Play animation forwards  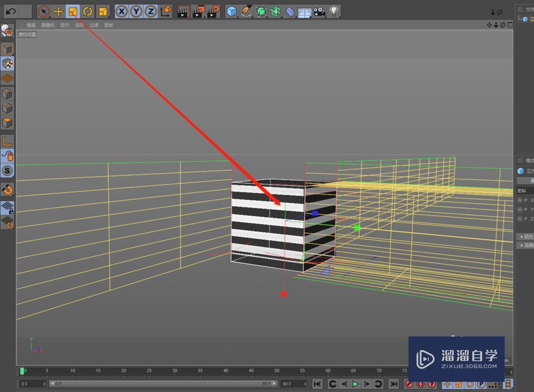coord(355,384)
